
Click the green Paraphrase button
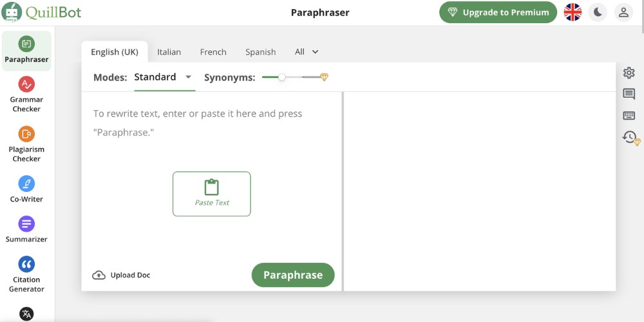[x=293, y=275]
